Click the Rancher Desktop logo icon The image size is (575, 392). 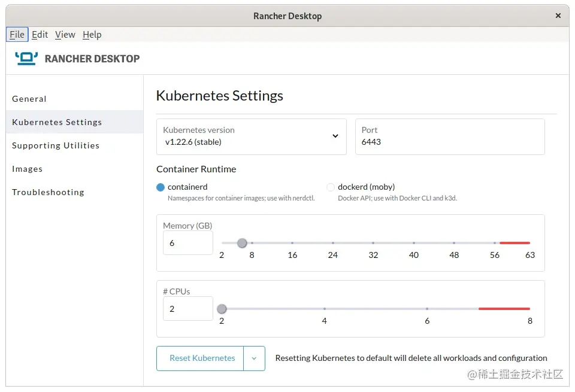point(26,58)
